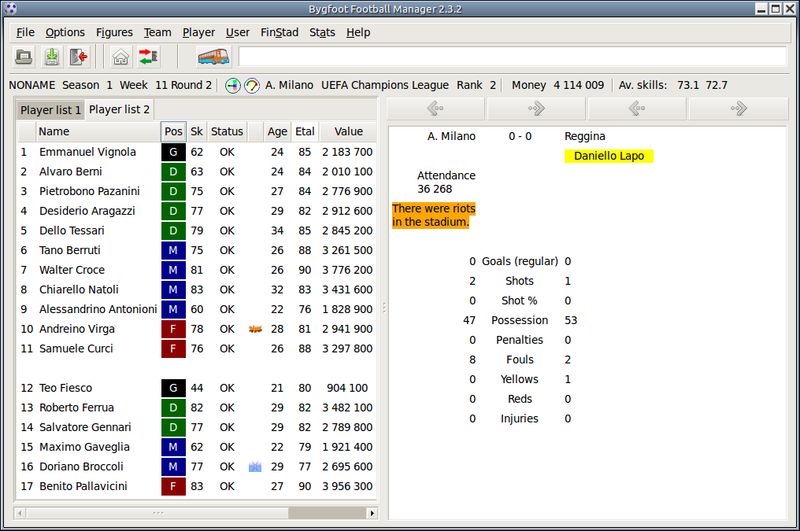Click the quit exit-door toolbar icon
Screen dimensions: 800x531
coord(79,57)
